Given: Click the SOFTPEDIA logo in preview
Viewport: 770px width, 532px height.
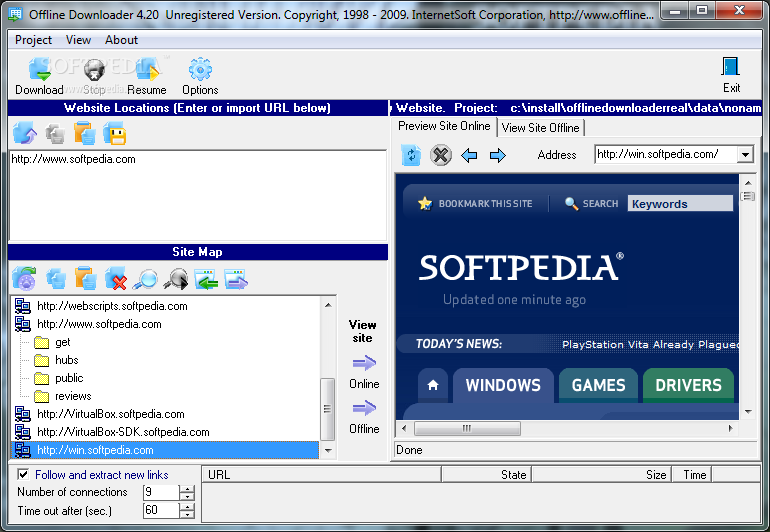Looking at the screenshot, I should [x=522, y=268].
